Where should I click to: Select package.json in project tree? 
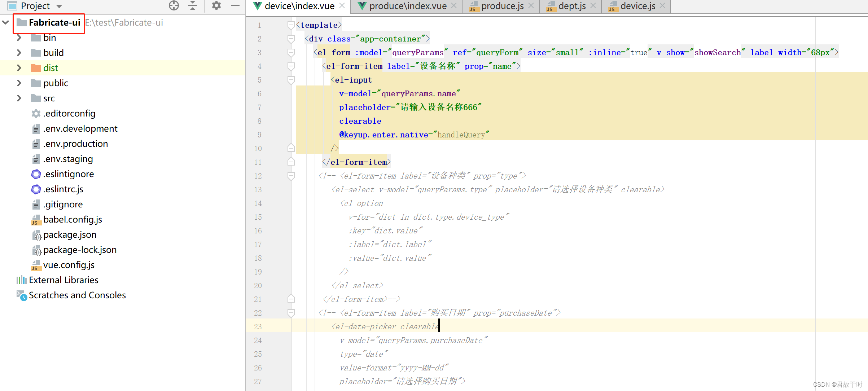coord(70,234)
